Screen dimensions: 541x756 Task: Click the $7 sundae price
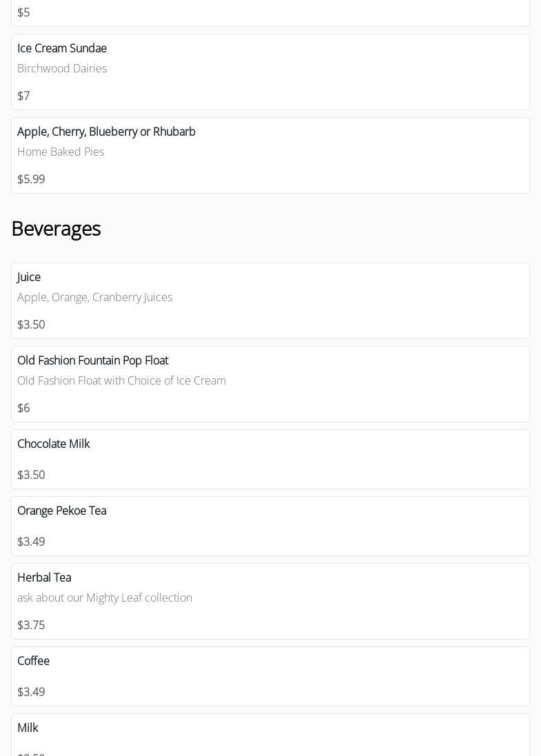[23, 96]
